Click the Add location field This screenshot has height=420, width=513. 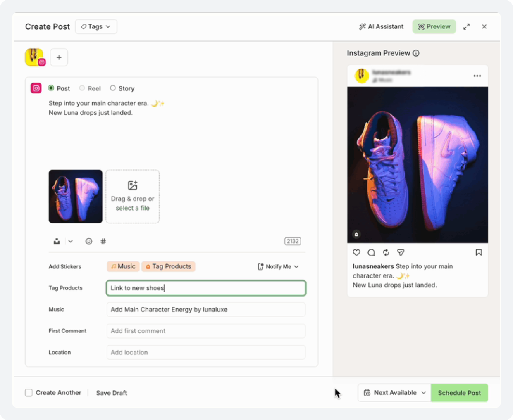pos(206,352)
